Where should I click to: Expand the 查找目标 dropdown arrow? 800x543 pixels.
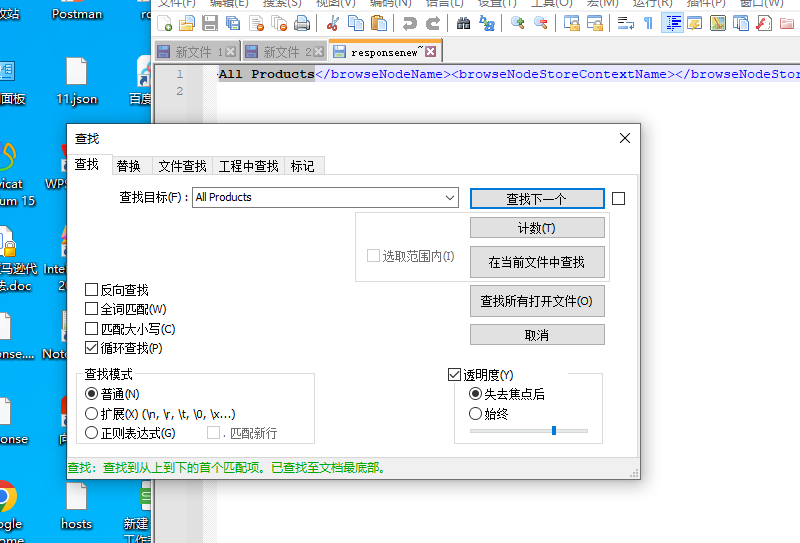click(449, 198)
